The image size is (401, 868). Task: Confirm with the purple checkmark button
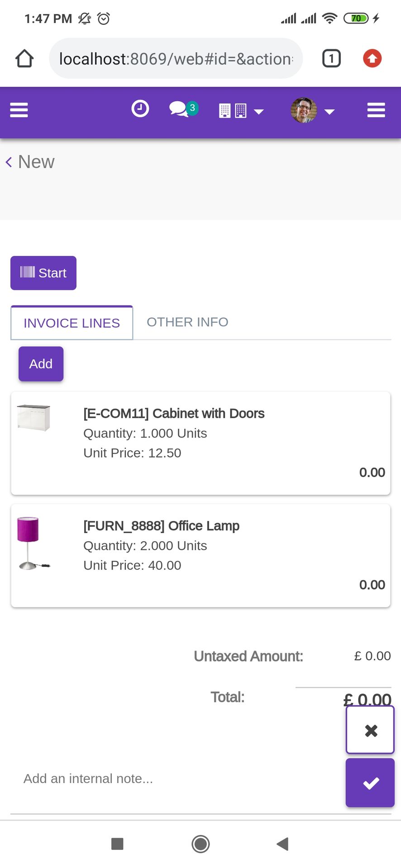[x=370, y=783]
